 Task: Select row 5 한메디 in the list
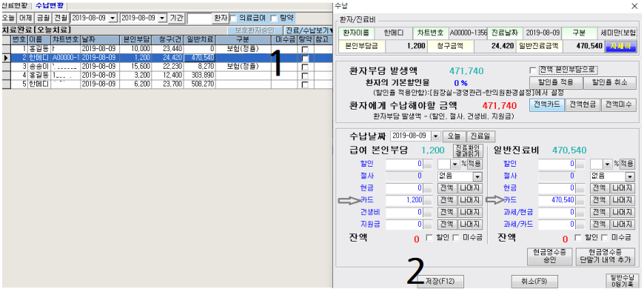point(167,84)
